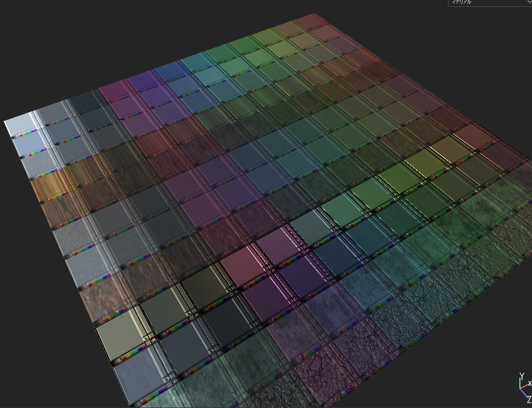The height and width of the screenshot is (408, 532).
Task: Click the XYZ axis orientation gizmo
Action: 525,389
